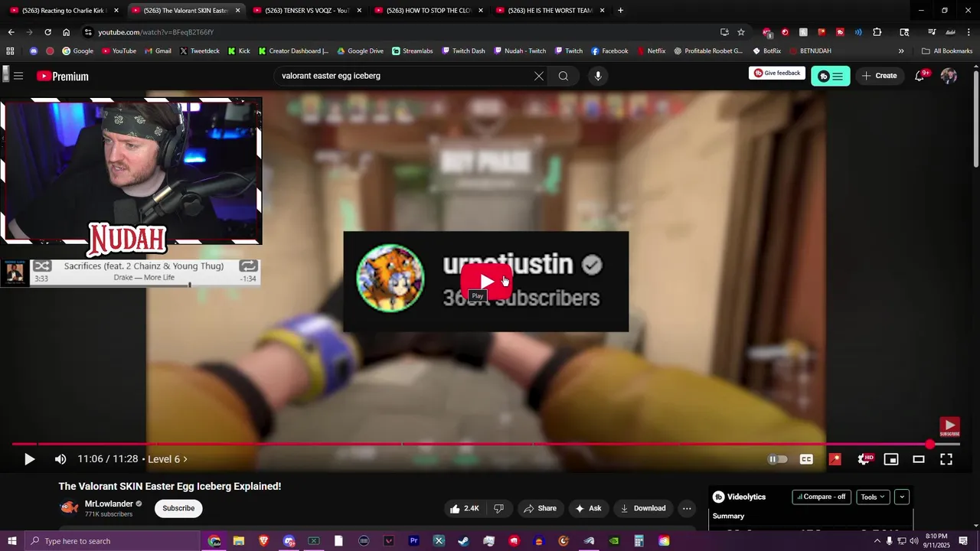Screen dimensions: 980x551
Task: Reload the current page
Action: pyautogui.click(x=47, y=32)
